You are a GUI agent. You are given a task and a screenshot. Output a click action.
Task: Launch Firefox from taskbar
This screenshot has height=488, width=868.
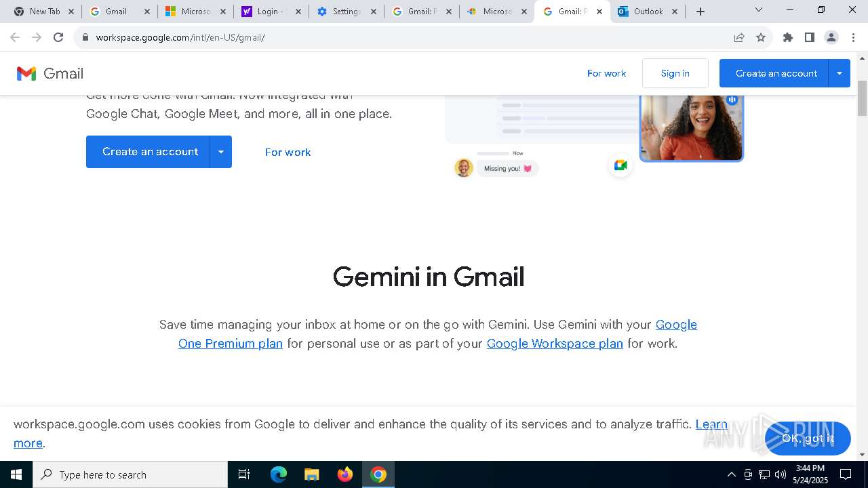tap(345, 474)
